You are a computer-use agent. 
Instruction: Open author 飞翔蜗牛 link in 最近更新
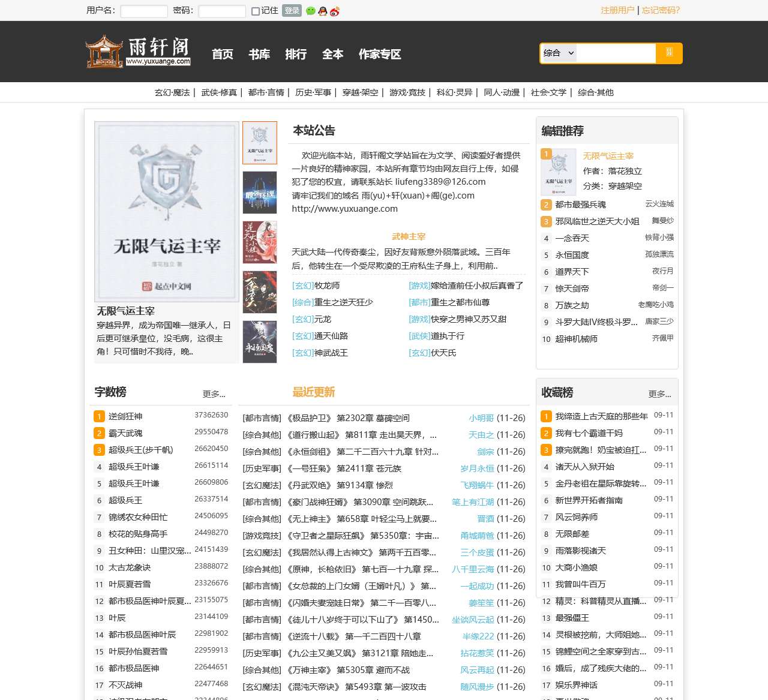478,485
